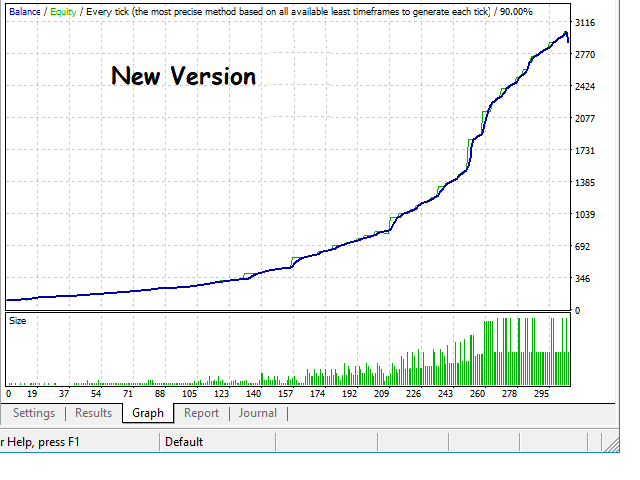Click the 346 value on balance axis
Viewport: 640px width, 480px height.
[582, 279]
